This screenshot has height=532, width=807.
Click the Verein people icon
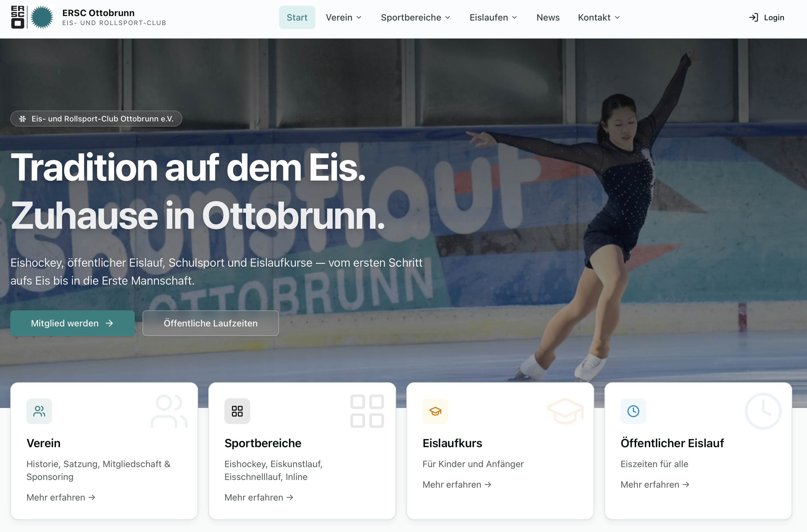tap(39, 411)
